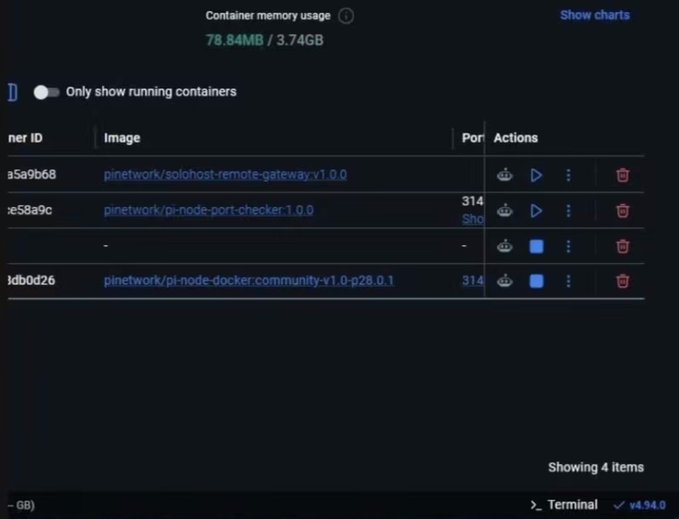Delete the container in the row without image
Screen dimensions: 679x519
622,246
